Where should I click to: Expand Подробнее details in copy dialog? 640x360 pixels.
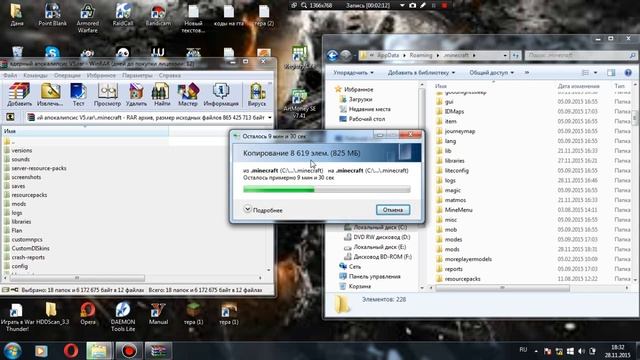pos(263,210)
